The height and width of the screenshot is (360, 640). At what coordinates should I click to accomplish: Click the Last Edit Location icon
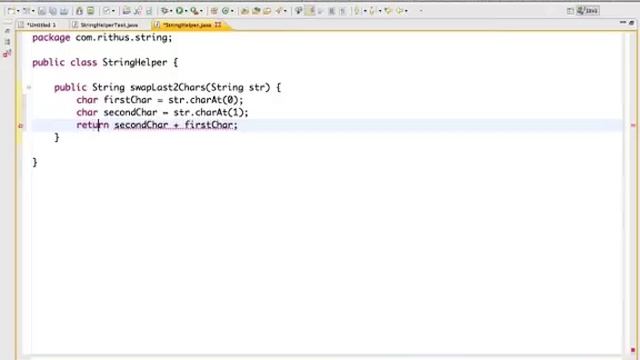[x=388, y=11]
